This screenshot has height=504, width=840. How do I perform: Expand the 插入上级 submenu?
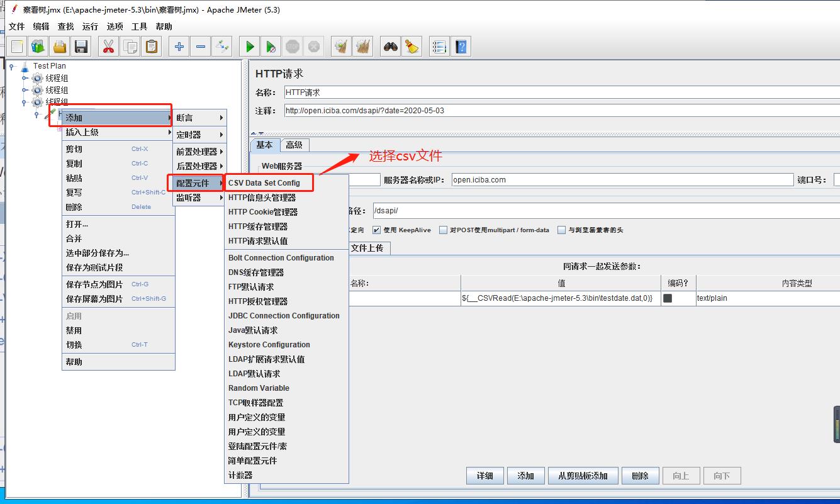[x=118, y=132]
